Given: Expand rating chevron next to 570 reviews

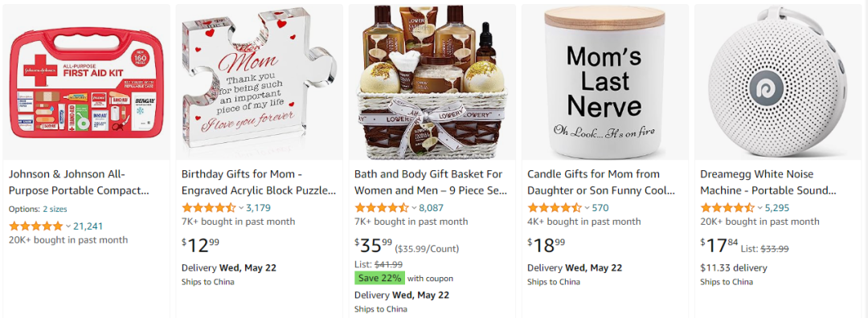Looking at the screenshot, I should [x=587, y=208].
